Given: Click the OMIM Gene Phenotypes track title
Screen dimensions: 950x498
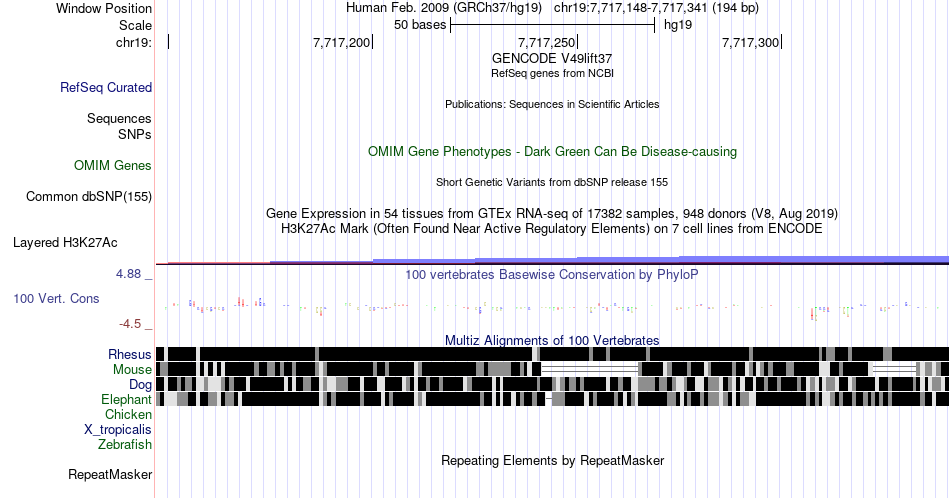Looking at the screenshot, I should pyautogui.click(x=552, y=151).
